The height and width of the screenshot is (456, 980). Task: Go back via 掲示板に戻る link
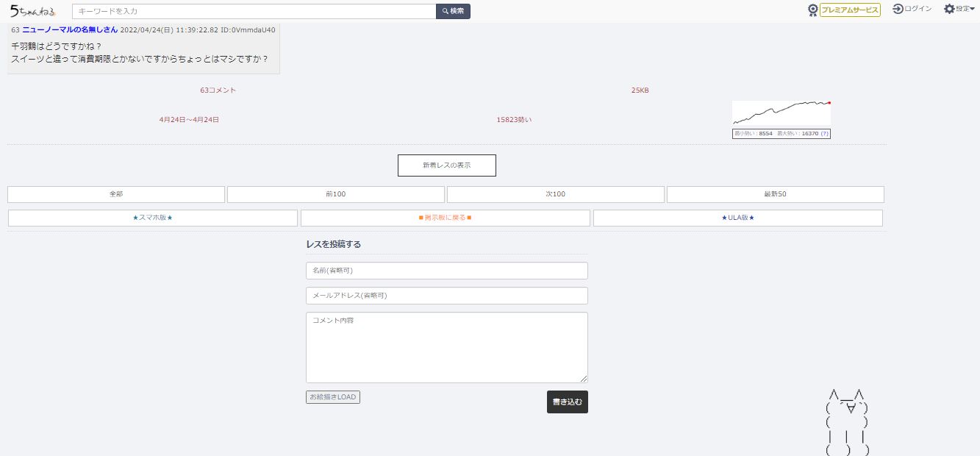pos(445,218)
